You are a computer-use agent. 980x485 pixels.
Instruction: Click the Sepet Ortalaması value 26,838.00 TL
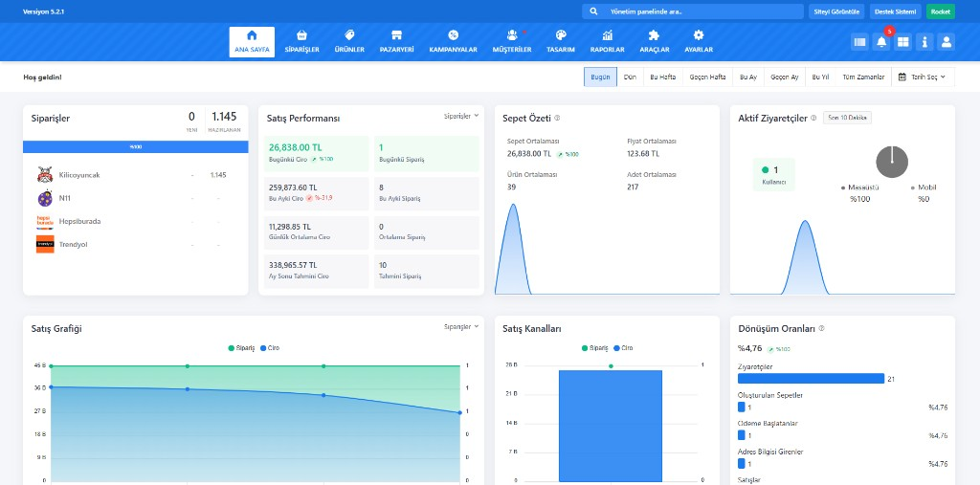[x=528, y=153]
